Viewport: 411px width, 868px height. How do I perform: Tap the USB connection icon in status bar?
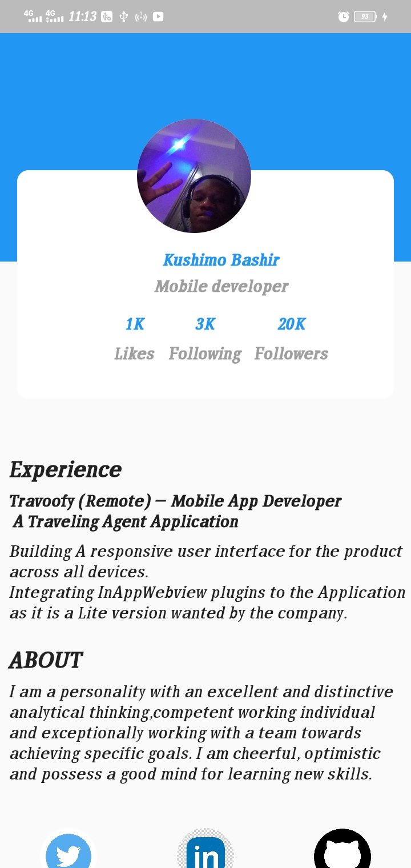(123, 17)
